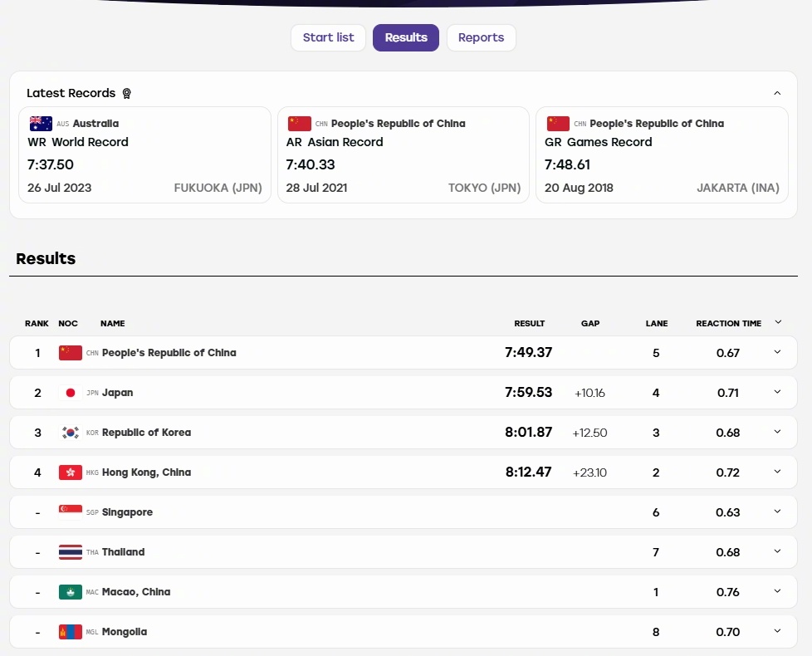Click Japan's gap value +10.16
Screen dimensions: 812x656
pyautogui.click(x=589, y=393)
